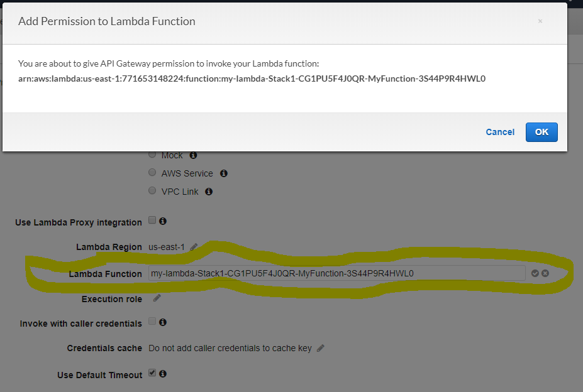Screen dimensions: 583x392
Task: Click the 'You are about to give API Gateway' message
Action: [x=169, y=63]
